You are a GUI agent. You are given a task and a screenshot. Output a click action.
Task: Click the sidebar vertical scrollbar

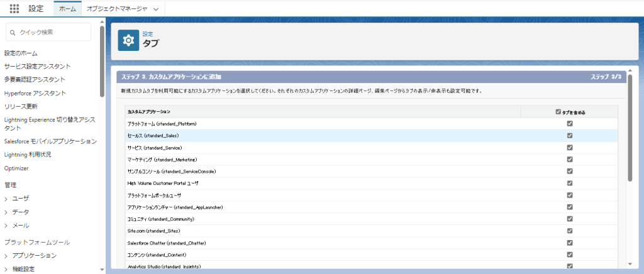coord(102,62)
